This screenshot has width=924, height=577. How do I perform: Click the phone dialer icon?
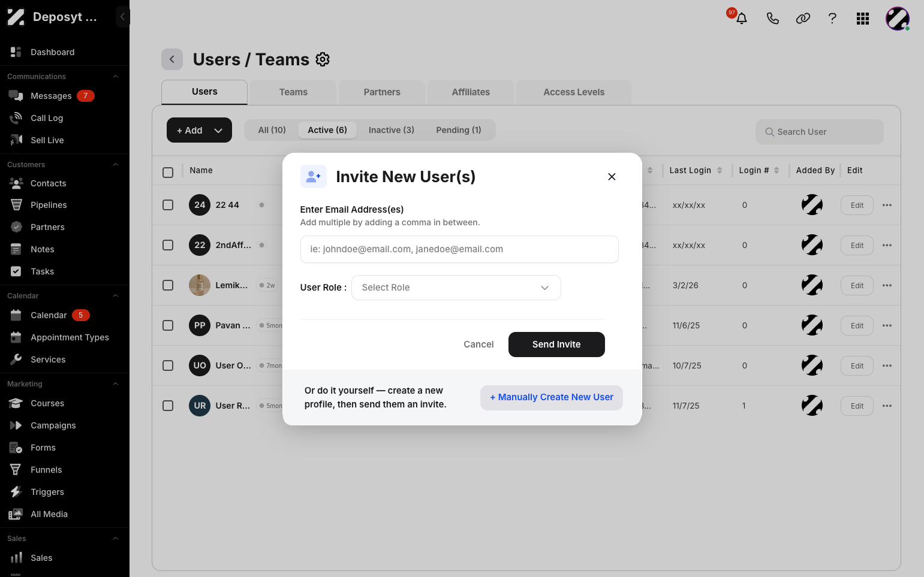click(x=772, y=19)
